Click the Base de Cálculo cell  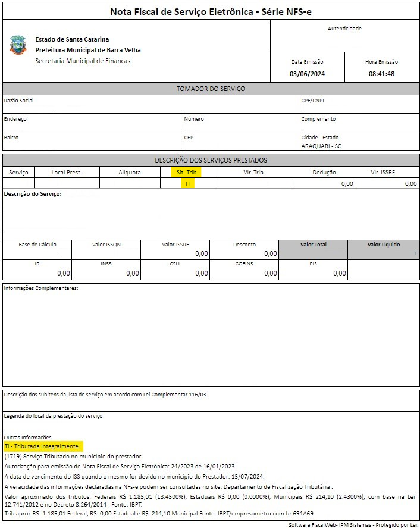coord(37,249)
